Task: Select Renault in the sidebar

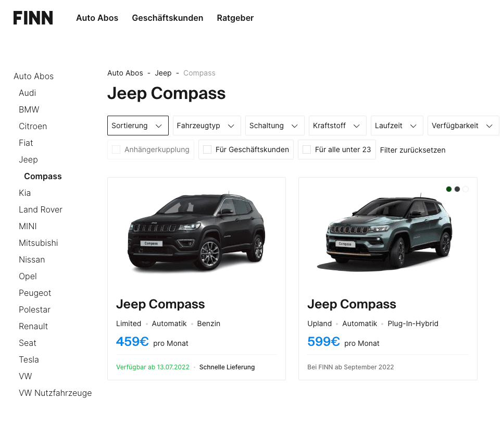Action: 33,326
